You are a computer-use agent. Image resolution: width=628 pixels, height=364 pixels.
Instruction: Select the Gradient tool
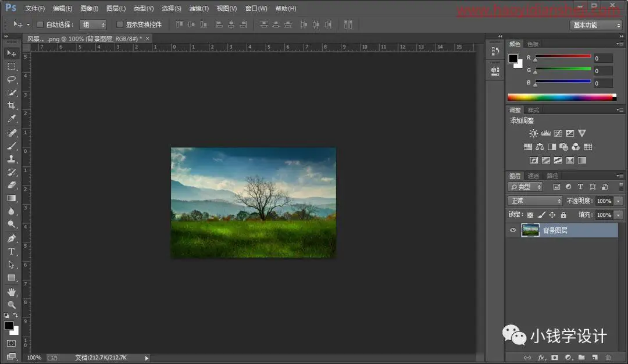[x=12, y=198]
